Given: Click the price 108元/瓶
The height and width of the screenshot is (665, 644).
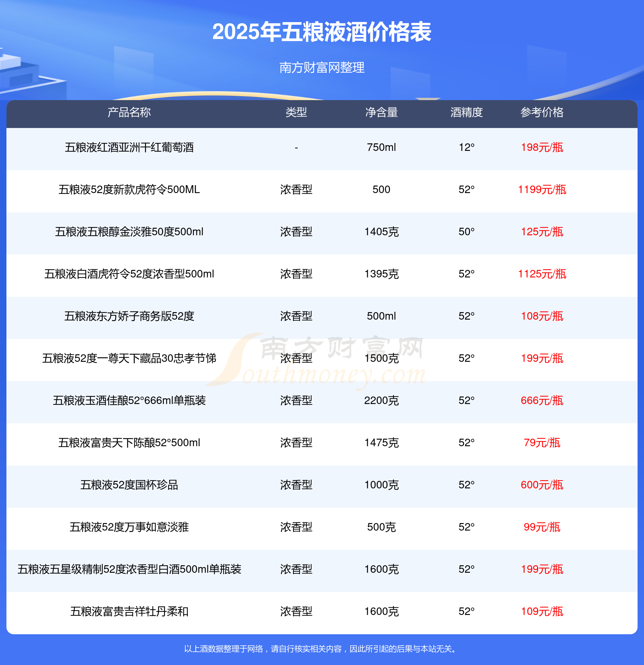Looking at the screenshot, I should pos(542,316).
